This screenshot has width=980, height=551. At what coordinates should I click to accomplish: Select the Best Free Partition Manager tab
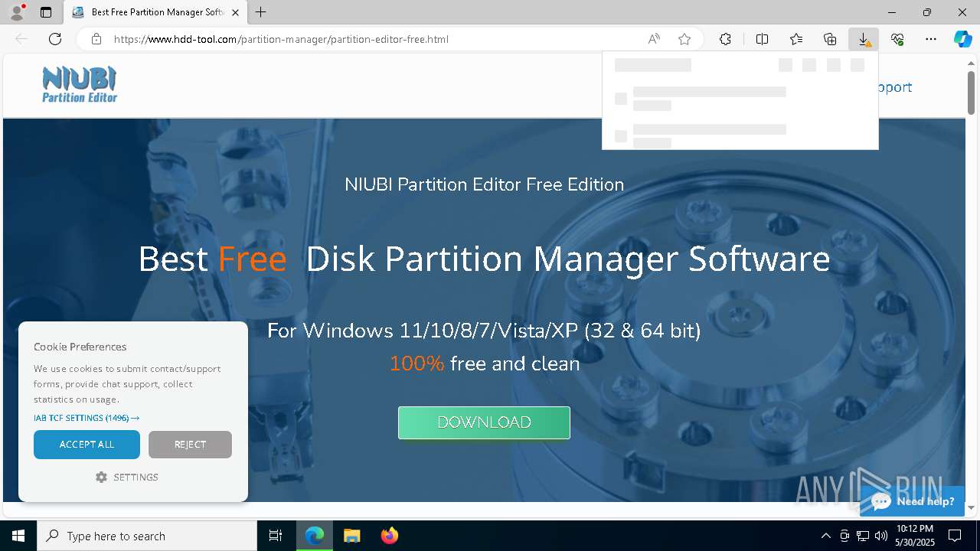tap(155, 12)
